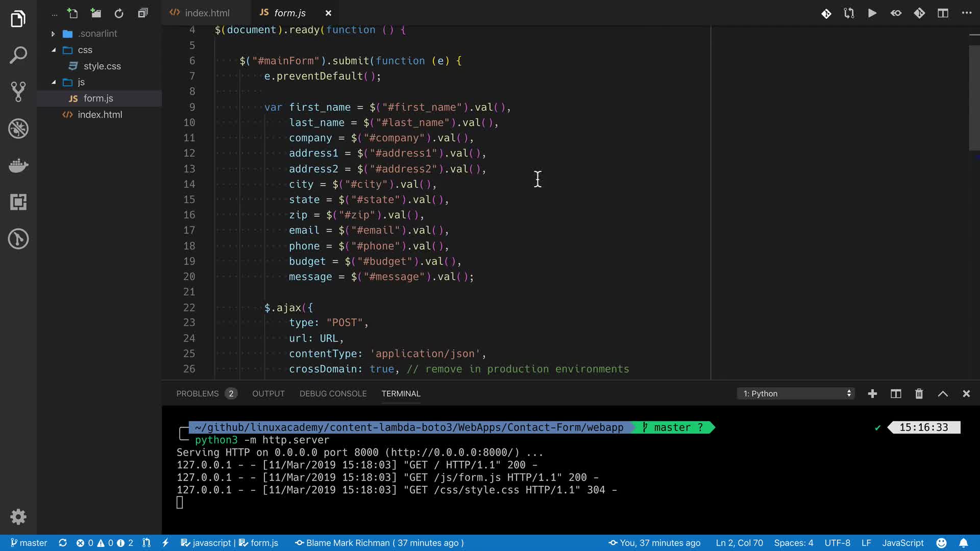
Task: Collapse all folders in explorer
Action: (x=143, y=13)
